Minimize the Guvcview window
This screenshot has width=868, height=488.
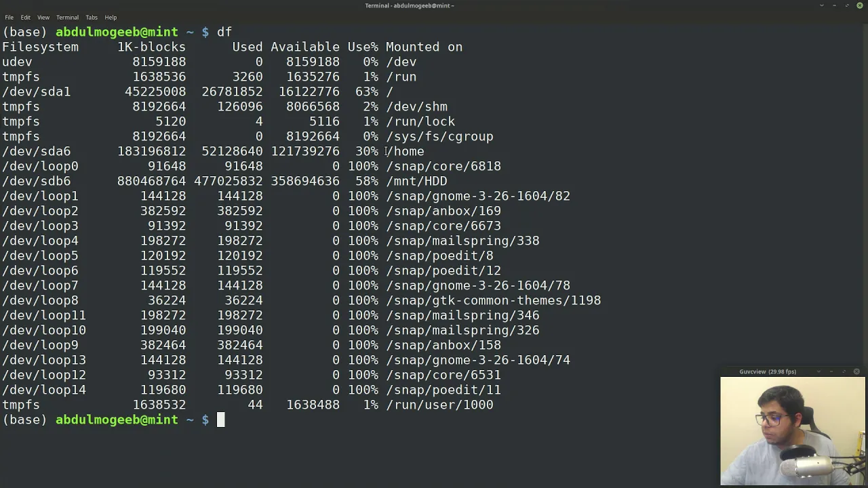(x=831, y=371)
